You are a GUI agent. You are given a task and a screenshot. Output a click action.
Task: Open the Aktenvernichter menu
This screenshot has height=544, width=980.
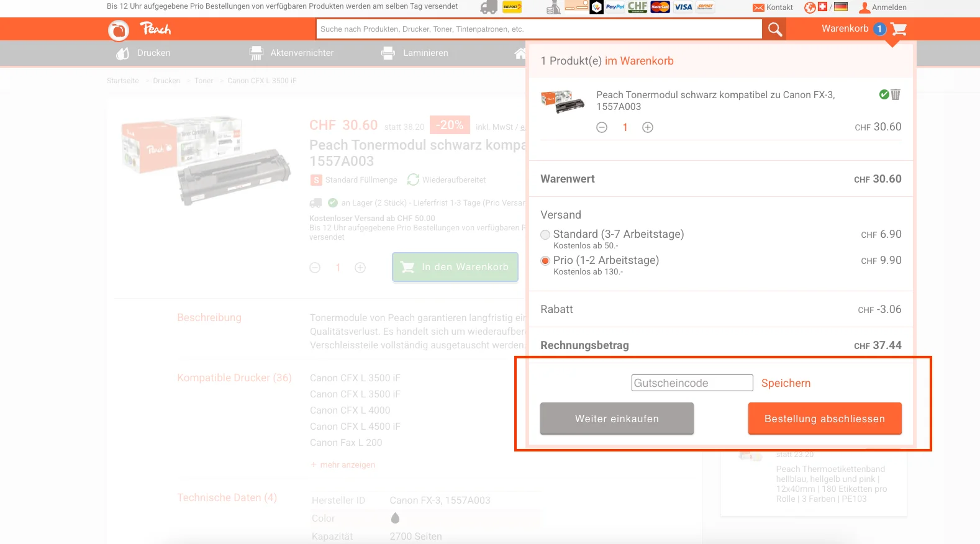302,53
